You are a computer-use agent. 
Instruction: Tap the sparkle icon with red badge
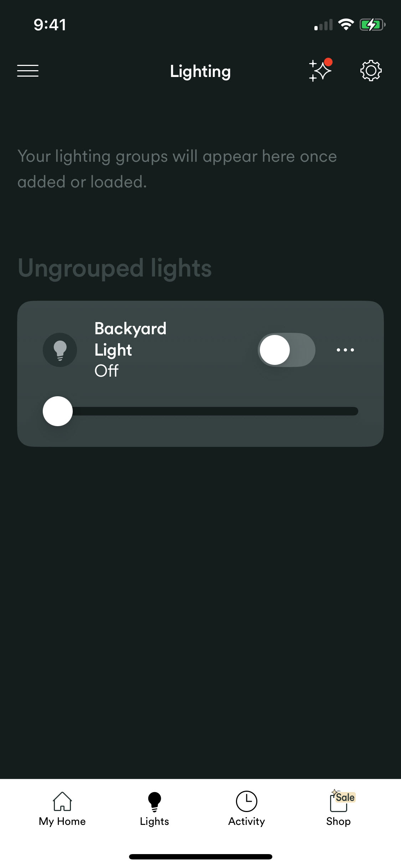point(320,70)
